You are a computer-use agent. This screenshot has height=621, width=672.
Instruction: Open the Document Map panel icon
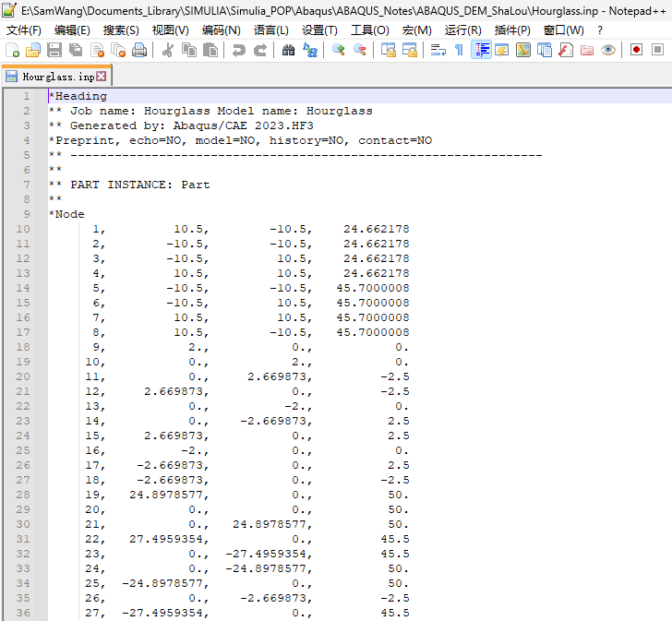[x=523, y=50]
